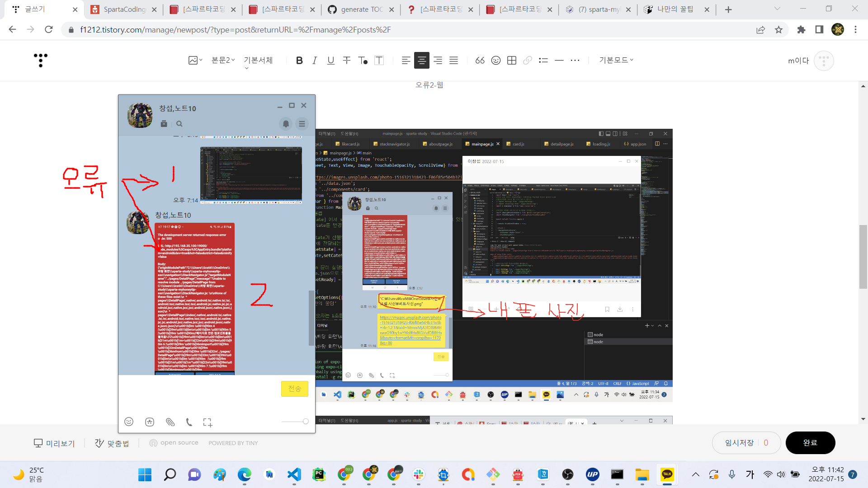Attach a file in KakaoTalk chat
The height and width of the screenshot is (488, 868).
[170, 422]
